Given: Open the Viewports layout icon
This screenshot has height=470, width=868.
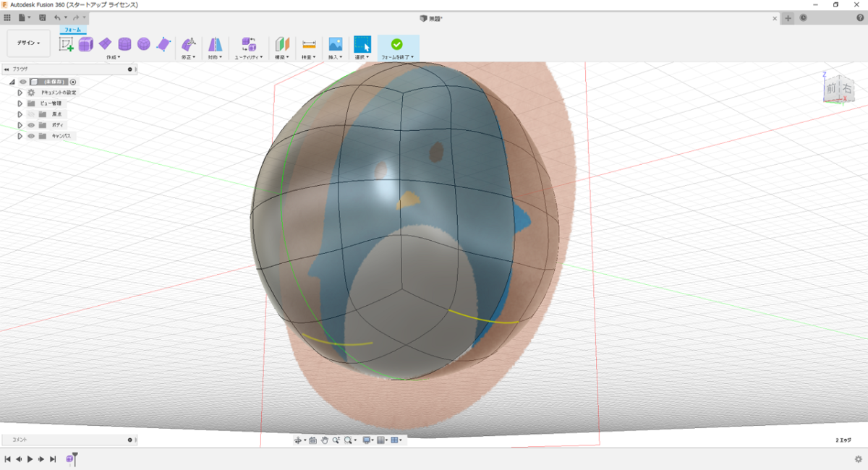Looking at the screenshot, I should [x=396, y=440].
